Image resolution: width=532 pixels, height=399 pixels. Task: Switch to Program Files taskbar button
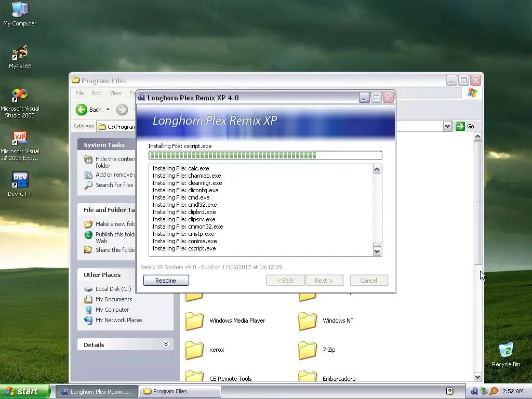coord(180,392)
